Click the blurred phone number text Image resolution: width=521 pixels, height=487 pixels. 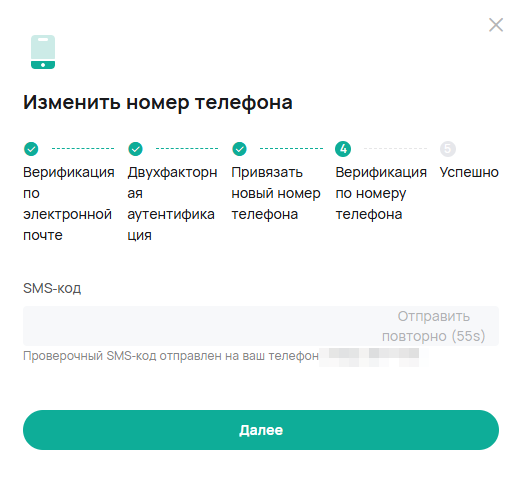[x=373, y=357]
